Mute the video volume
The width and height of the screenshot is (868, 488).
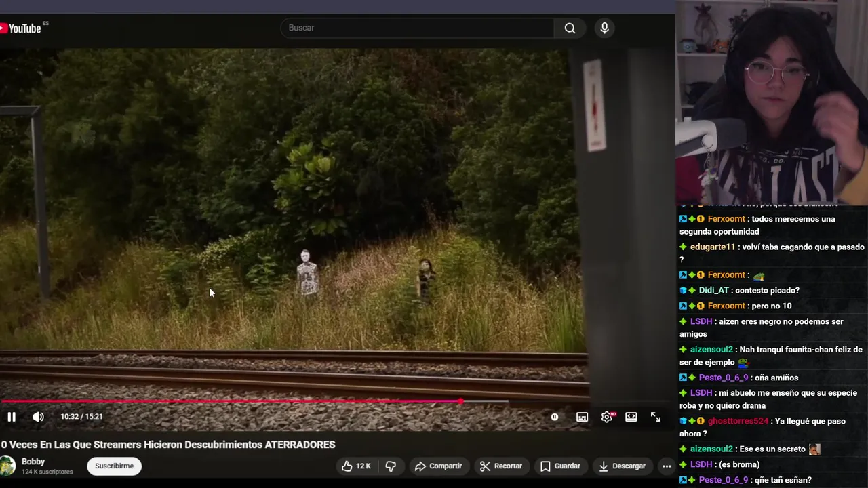[x=38, y=417]
